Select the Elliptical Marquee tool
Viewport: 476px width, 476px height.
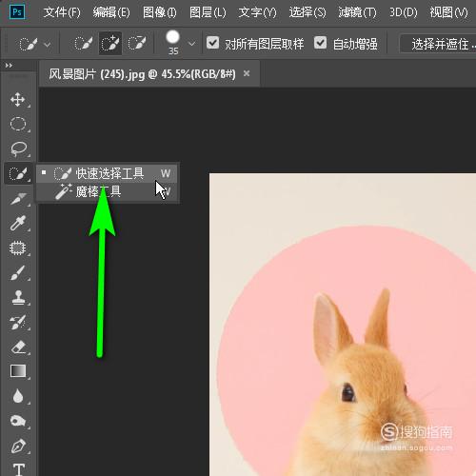point(18,124)
